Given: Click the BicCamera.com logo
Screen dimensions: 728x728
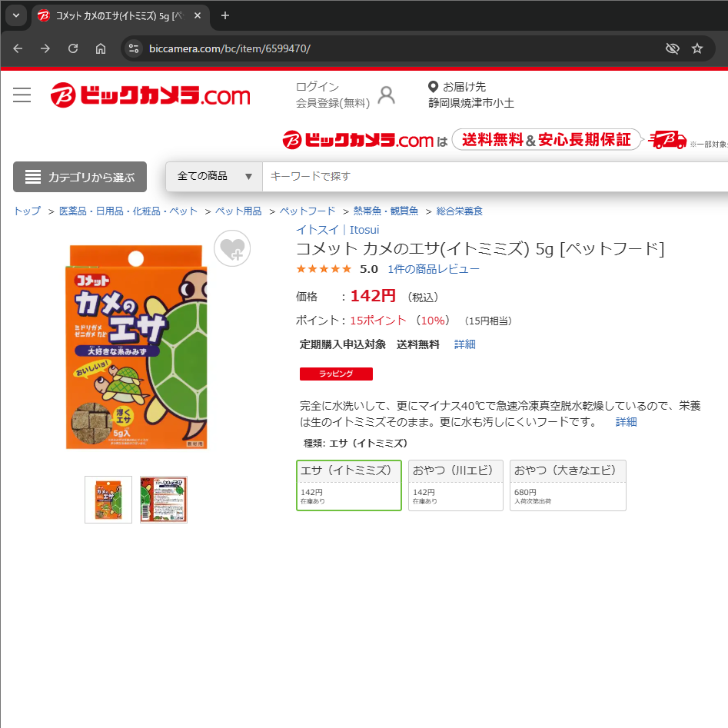Looking at the screenshot, I should [151, 95].
